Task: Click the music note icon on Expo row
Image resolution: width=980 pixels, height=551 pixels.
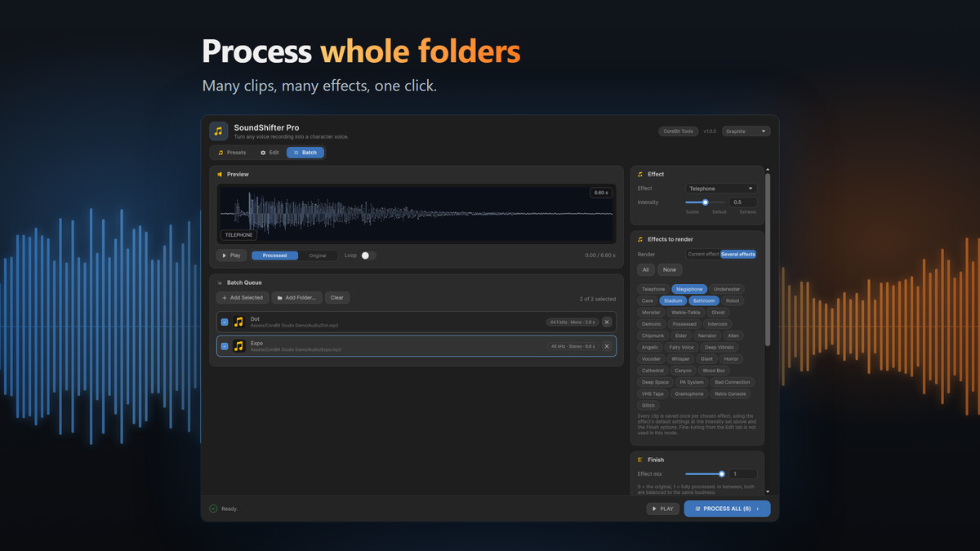Action: coord(238,346)
